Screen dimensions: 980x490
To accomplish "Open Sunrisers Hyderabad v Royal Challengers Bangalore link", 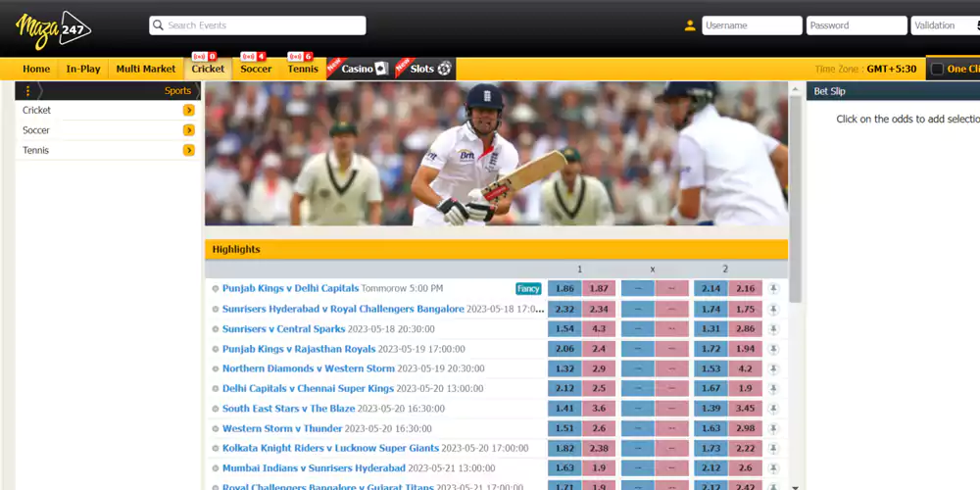I will tap(343, 309).
